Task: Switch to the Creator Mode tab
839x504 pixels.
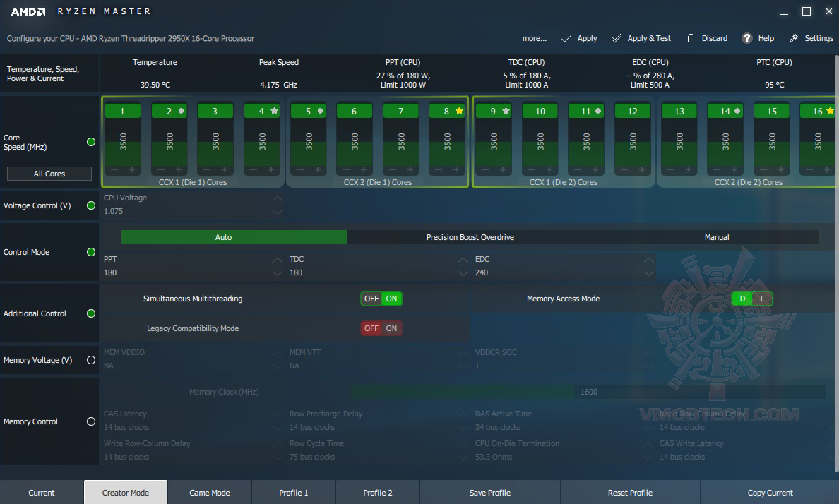Action: click(x=126, y=492)
